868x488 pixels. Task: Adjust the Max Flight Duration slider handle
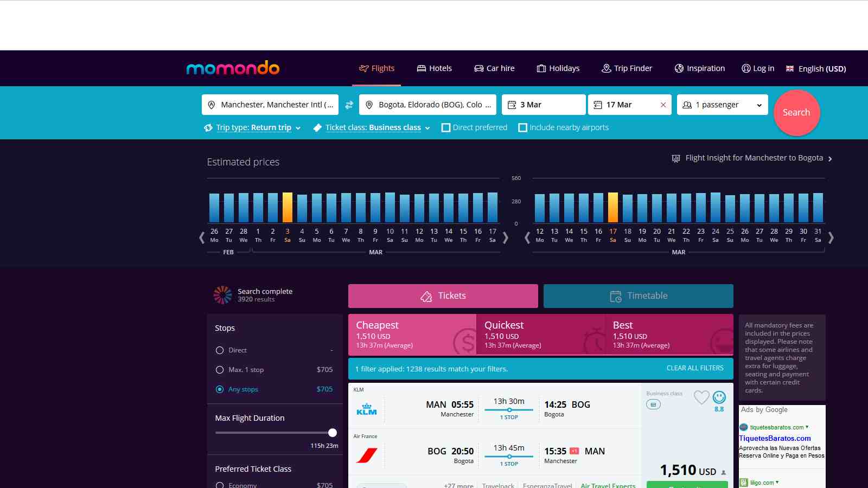tap(333, 433)
